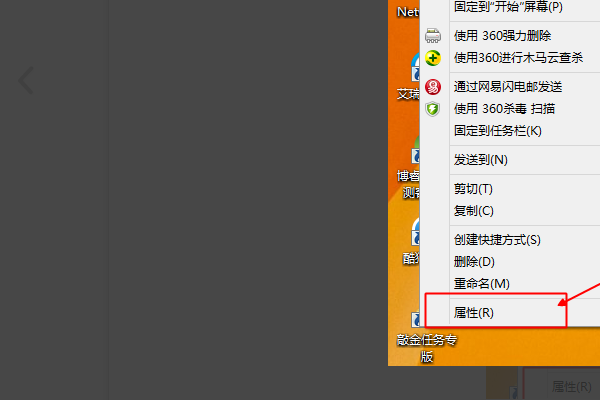Choose 删除(D) from context menu
600x400 pixels.
click(x=474, y=262)
